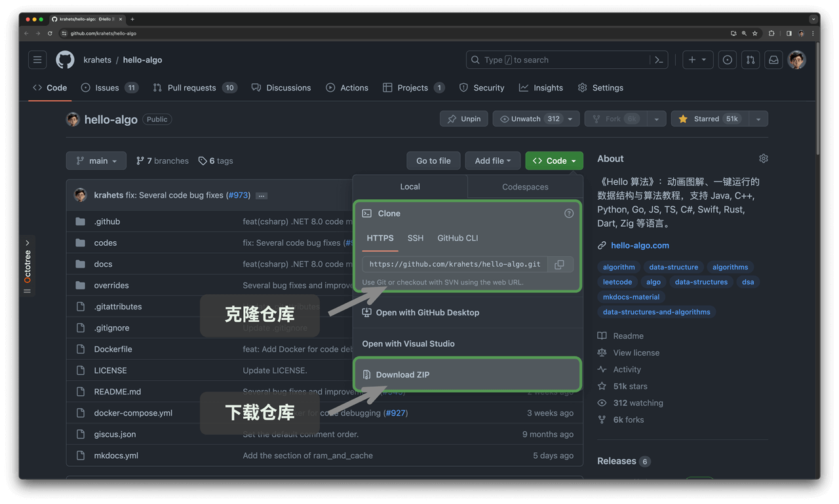Switch to the SSH clone tab
Viewport: 839px width, 504px height.
(x=415, y=238)
